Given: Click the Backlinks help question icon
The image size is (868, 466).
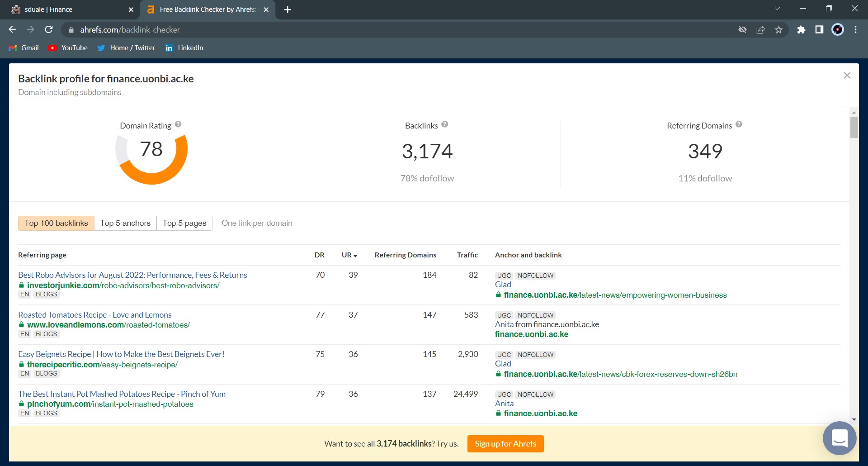Looking at the screenshot, I should (445, 124).
